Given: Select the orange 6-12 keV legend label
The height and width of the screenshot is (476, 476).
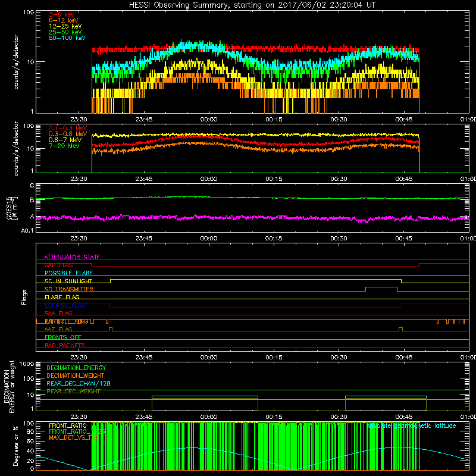Looking at the screenshot, I should [x=64, y=20].
